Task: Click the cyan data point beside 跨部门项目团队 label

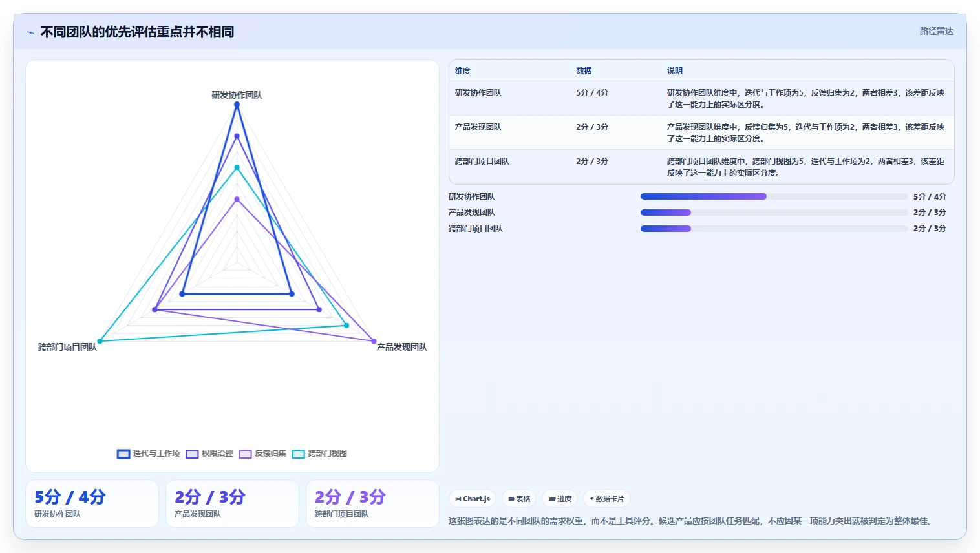Action: pos(100,341)
